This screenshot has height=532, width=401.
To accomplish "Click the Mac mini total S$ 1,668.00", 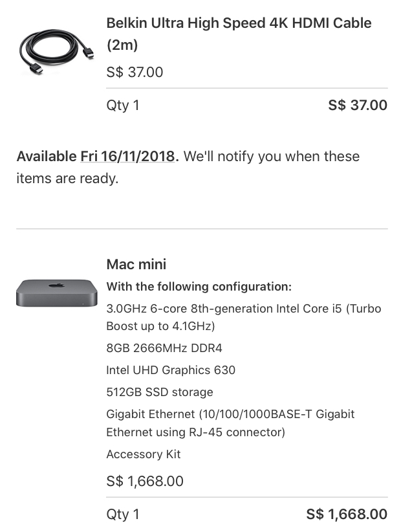I will pos(347,514).
